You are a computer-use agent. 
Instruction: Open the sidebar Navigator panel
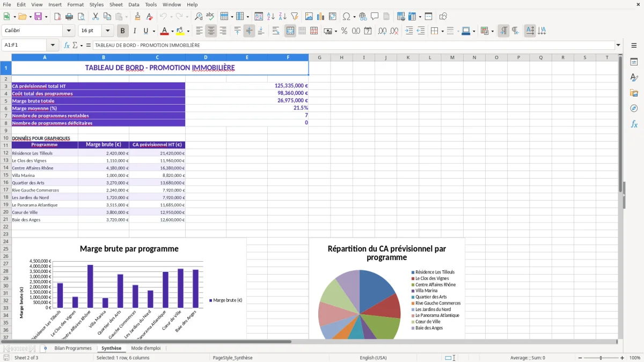(634, 108)
